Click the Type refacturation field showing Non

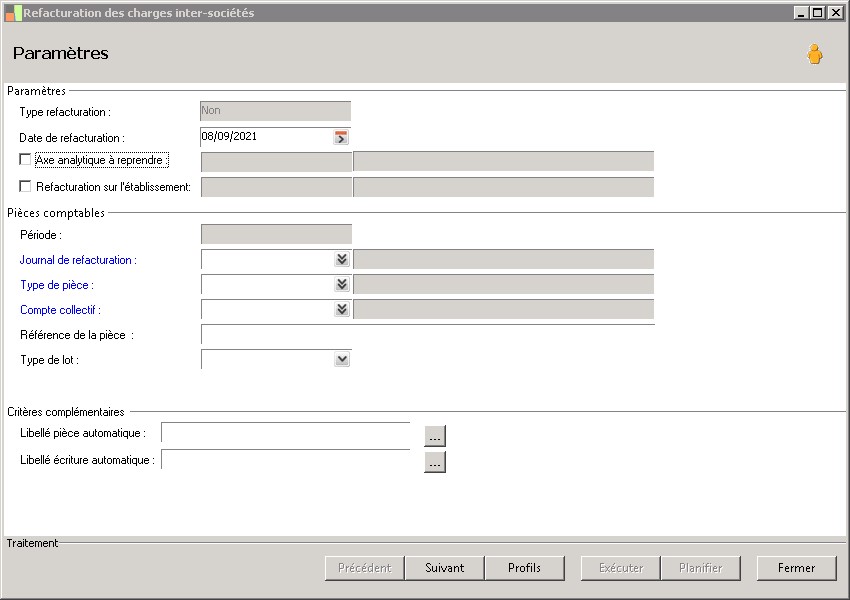(x=275, y=111)
